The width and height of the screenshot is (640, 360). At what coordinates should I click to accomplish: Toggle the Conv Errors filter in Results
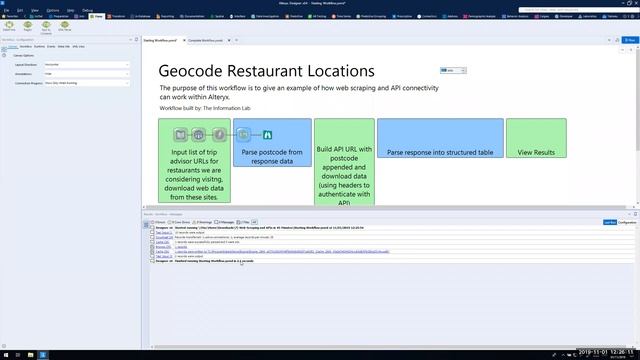(179, 222)
